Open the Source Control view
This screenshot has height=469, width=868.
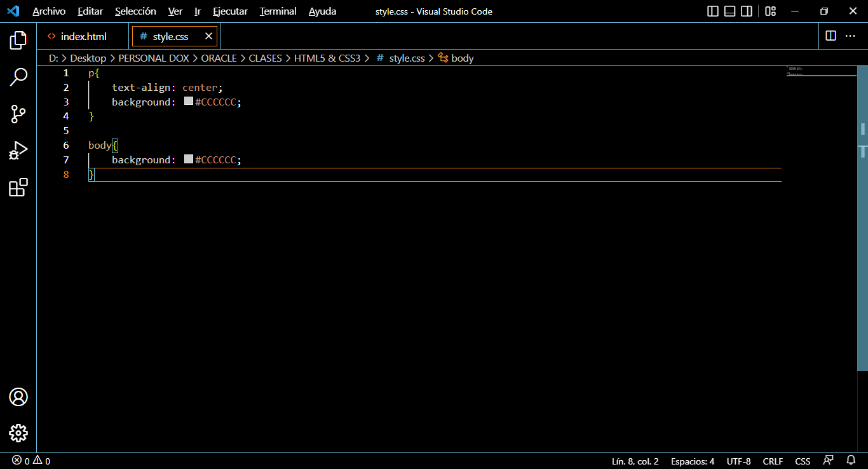click(18, 114)
